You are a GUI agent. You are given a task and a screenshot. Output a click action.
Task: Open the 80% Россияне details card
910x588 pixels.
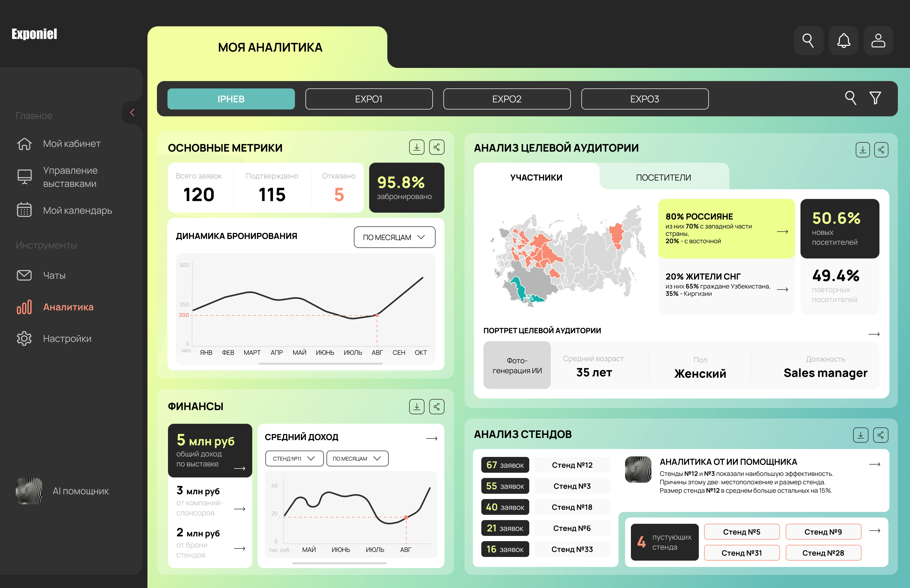(x=726, y=229)
